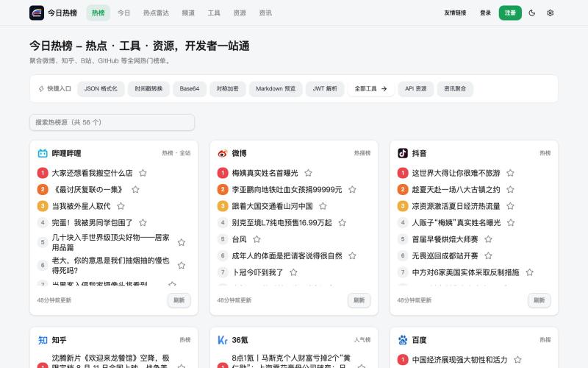Star the 人贩子"梅姨"真实姓名曝光 item
The width and height of the screenshot is (588, 368).
click(510, 223)
